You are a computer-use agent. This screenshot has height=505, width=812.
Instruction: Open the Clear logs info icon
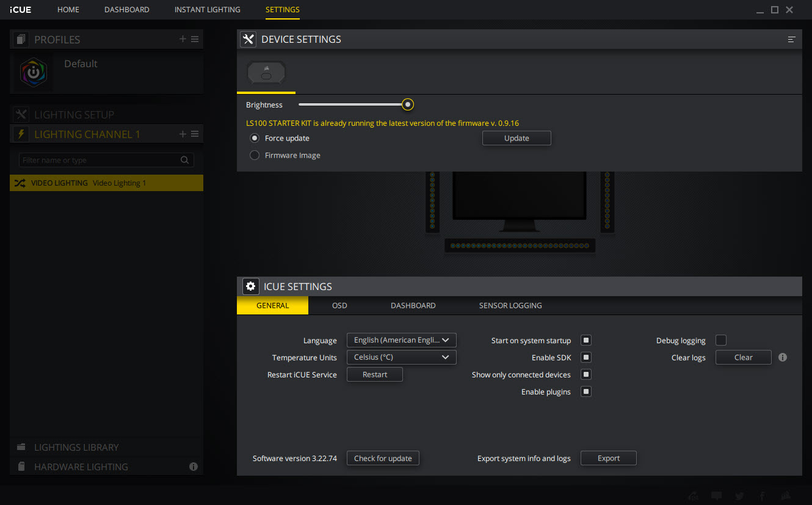(783, 357)
